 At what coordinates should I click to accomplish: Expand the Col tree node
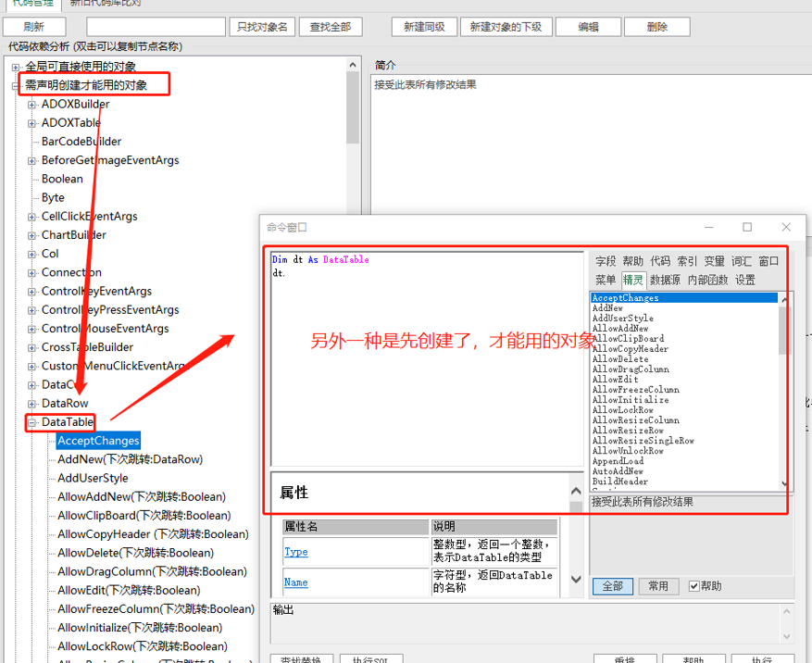(x=32, y=255)
